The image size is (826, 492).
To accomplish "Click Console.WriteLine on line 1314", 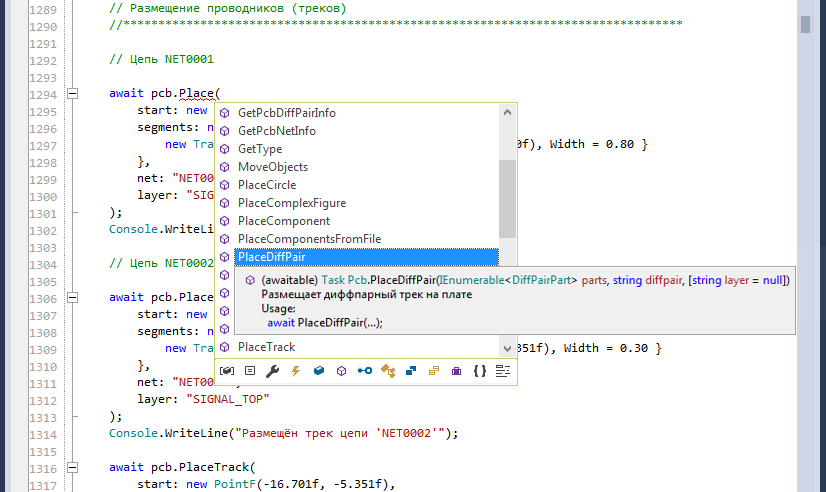I will [x=168, y=433].
